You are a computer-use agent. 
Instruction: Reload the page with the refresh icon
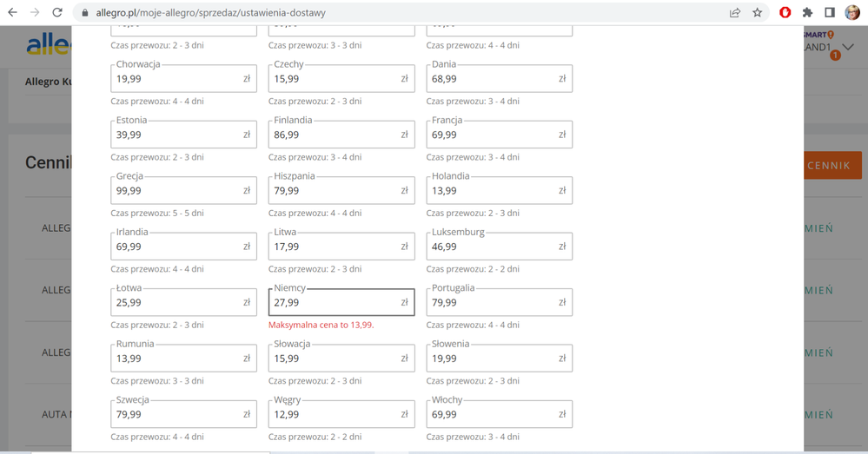pos(57,13)
